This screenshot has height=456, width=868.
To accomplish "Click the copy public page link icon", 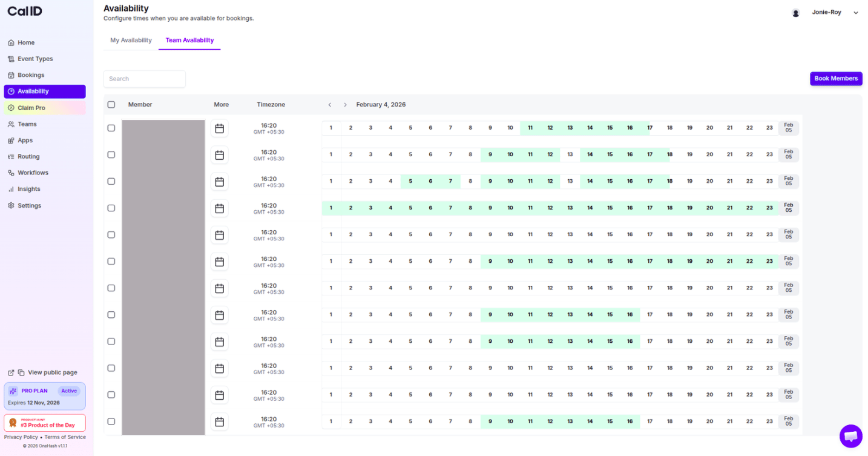I will click(x=21, y=372).
